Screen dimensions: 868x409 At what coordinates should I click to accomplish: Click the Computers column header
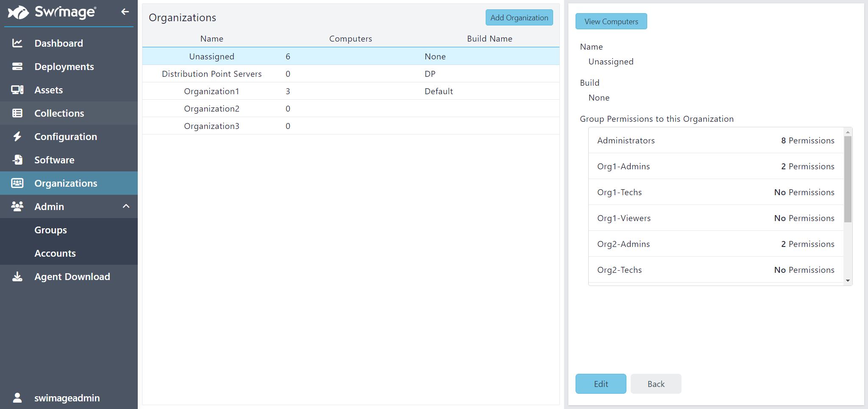pos(351,39)
